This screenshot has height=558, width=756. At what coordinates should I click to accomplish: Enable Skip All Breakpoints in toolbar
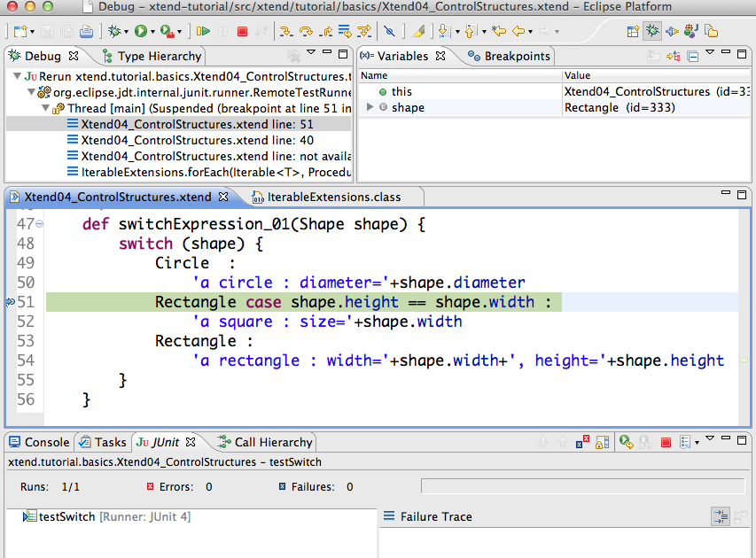tap(390, 31)
